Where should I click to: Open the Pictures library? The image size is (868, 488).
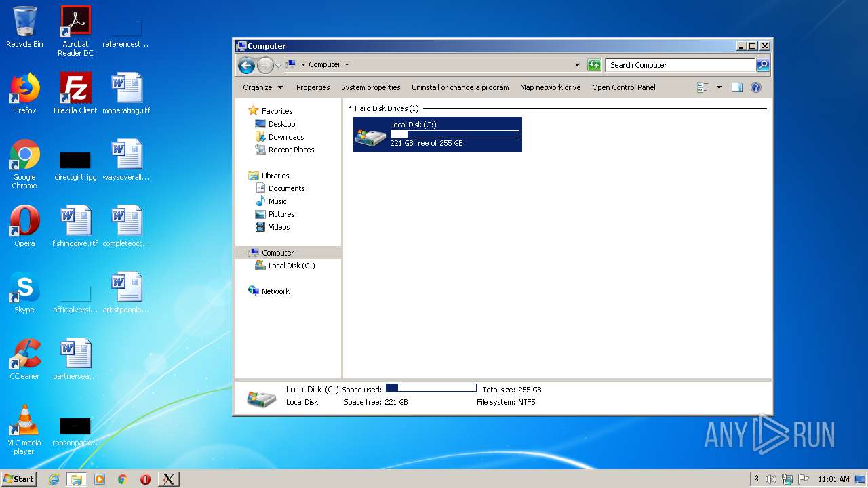click(x=281, y=214)
